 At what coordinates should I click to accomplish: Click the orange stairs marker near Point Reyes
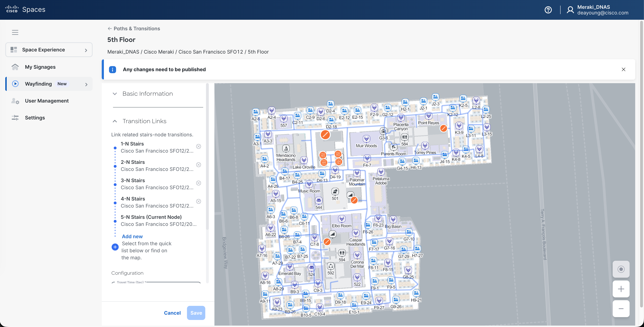tap(443, 128)
